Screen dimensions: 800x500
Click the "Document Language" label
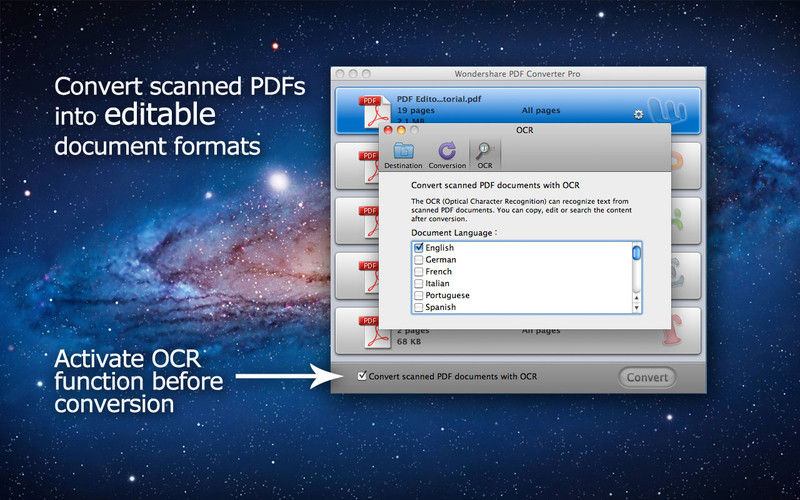pos(454,233)
